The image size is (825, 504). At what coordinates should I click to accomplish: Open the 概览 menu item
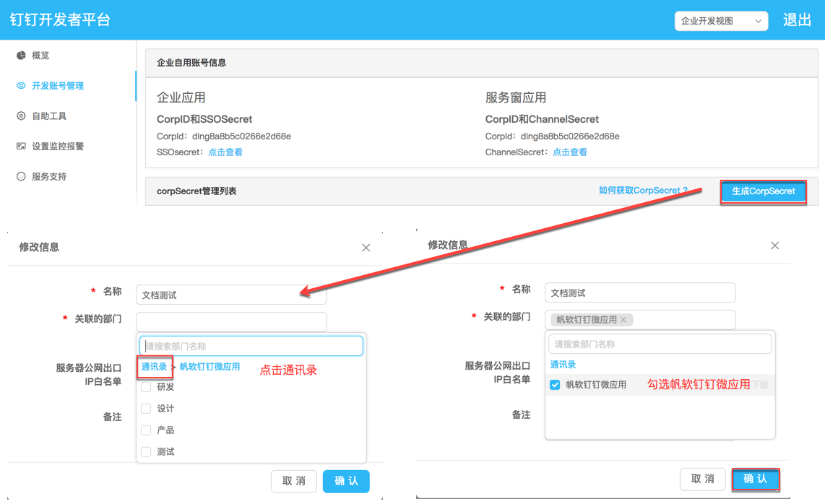coord(40,56)
